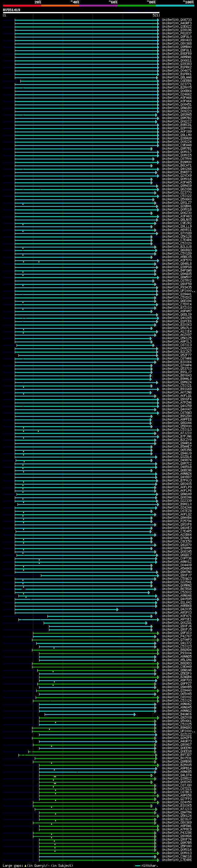This screenshot has width=197, height=868.
Task: Select label UniRef100_P93435
Action: click(177, 287)
